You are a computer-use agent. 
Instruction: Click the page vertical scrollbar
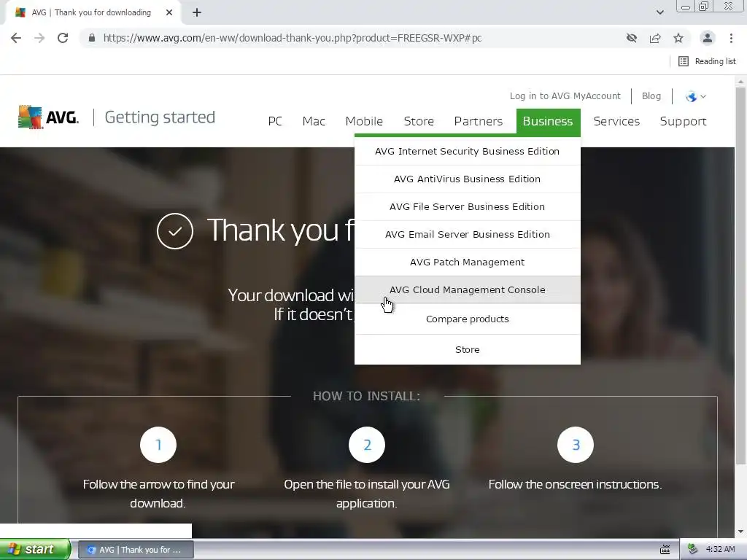pos(740,275)
